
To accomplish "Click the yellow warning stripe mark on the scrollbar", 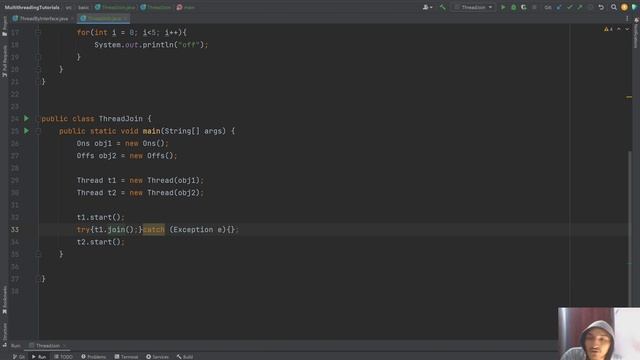I will [629, 97].
